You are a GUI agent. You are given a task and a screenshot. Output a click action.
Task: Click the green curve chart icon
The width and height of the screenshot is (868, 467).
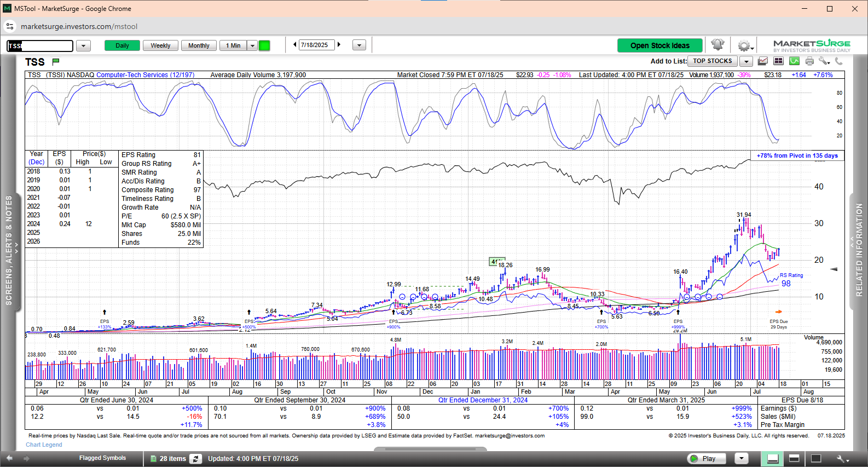point(794,61)
